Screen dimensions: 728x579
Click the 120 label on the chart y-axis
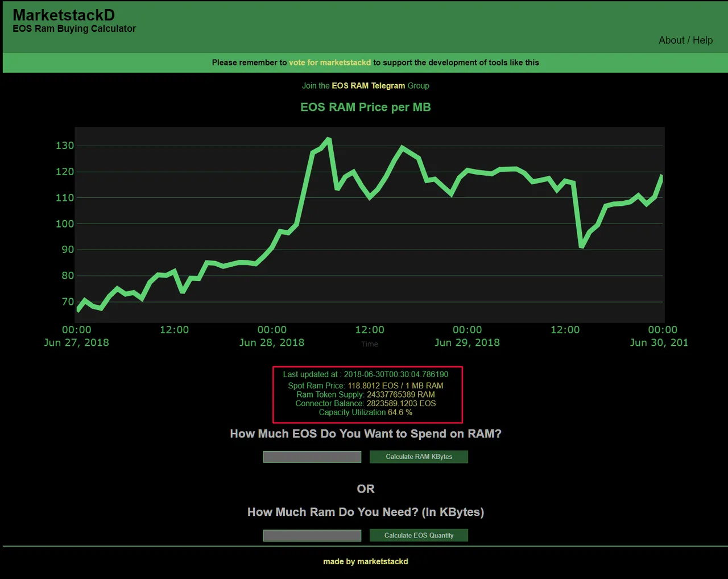pos(65,172)
